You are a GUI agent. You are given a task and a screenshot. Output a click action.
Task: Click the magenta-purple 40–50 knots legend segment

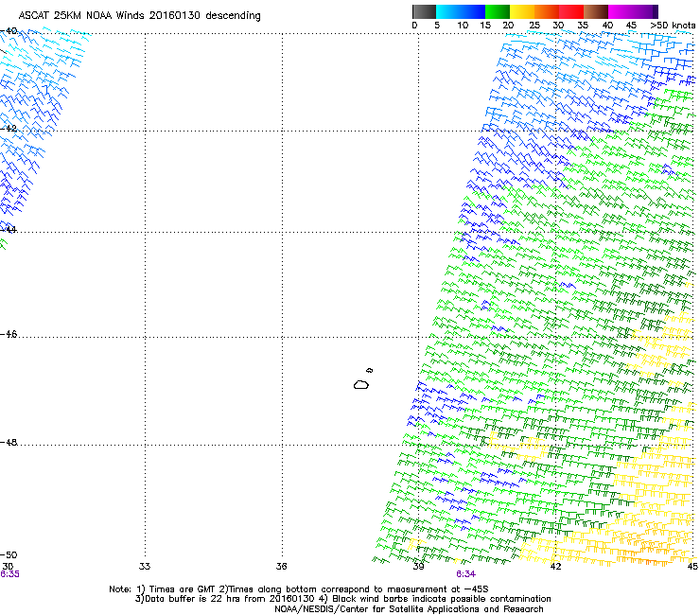coord(633,11)
